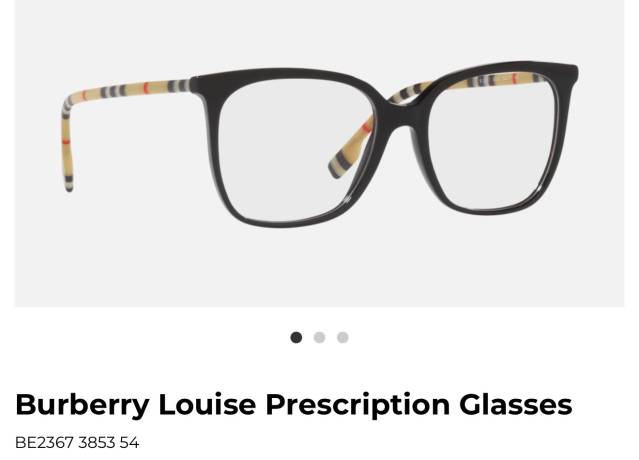Select the size number 54

(x=130, y=443)
